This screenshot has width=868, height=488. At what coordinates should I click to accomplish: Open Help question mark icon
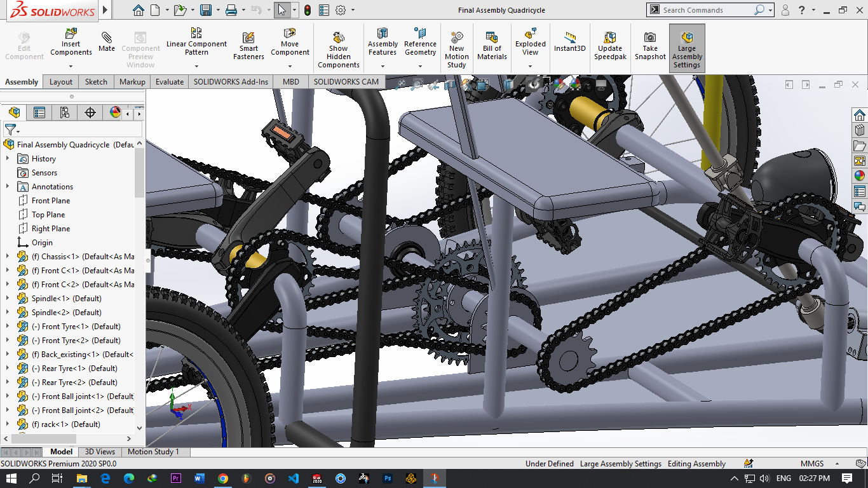(x=803, y=10)
